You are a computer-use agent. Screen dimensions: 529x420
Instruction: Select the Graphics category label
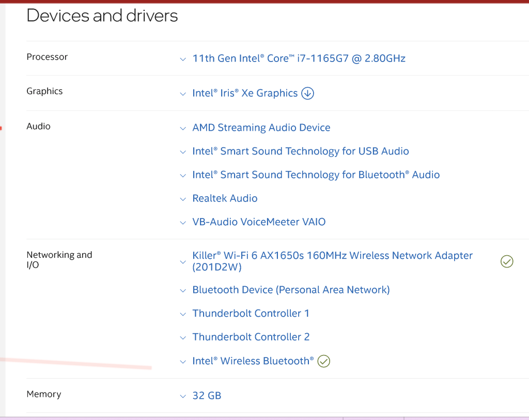pyautogui.click(x=44, y=91)
